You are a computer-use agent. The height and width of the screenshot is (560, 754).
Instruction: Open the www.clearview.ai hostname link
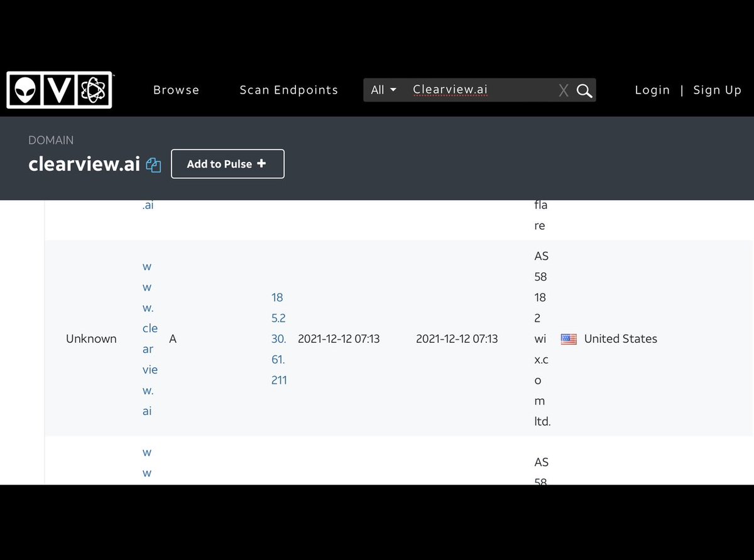[x=150, y=339]
